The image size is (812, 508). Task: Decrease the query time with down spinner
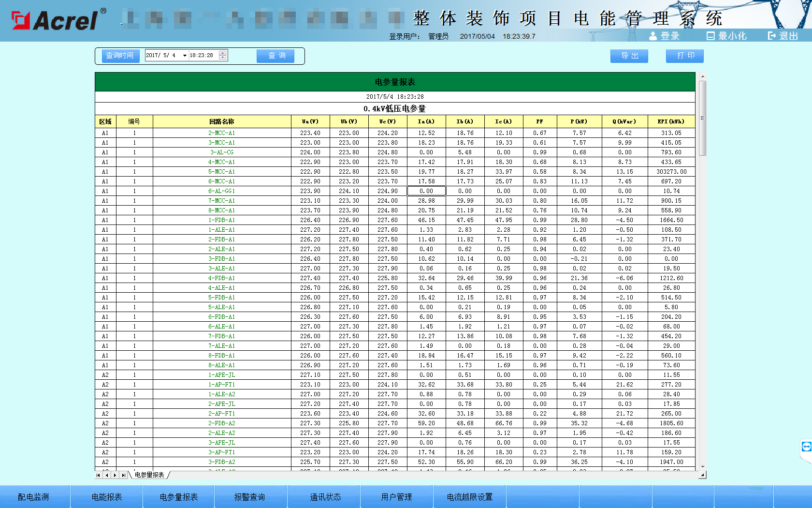(x=222, y=58)
